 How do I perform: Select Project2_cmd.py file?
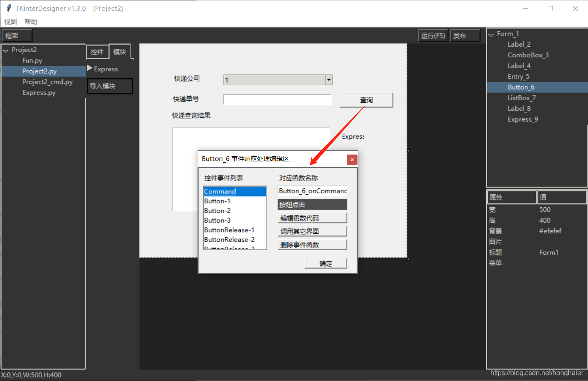pyautogui.click(x=47, y=82)
